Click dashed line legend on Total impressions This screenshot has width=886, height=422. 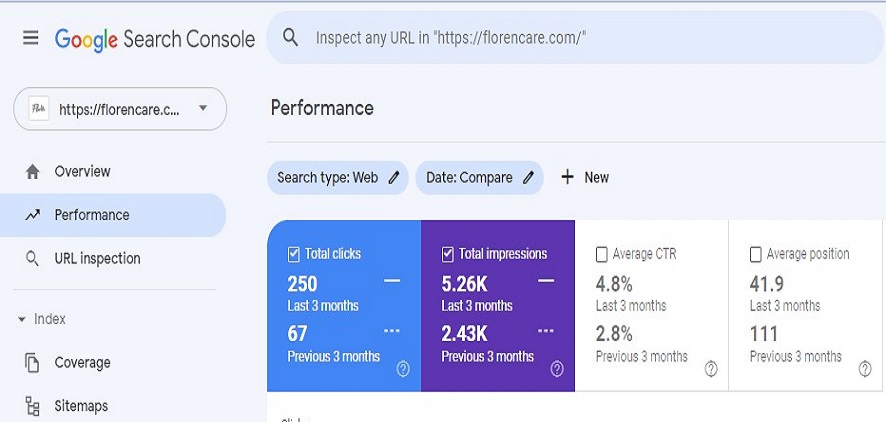546,330
